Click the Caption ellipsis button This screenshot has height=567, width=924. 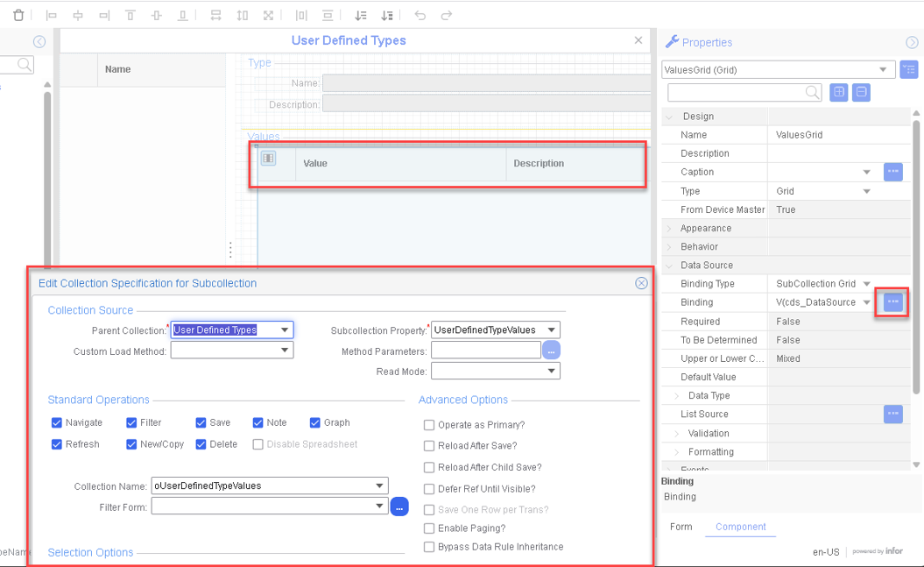[893, 172]
